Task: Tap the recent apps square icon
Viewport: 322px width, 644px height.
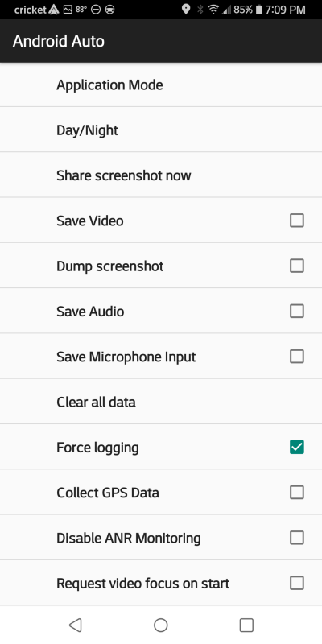Action: (x=246, y=625)
